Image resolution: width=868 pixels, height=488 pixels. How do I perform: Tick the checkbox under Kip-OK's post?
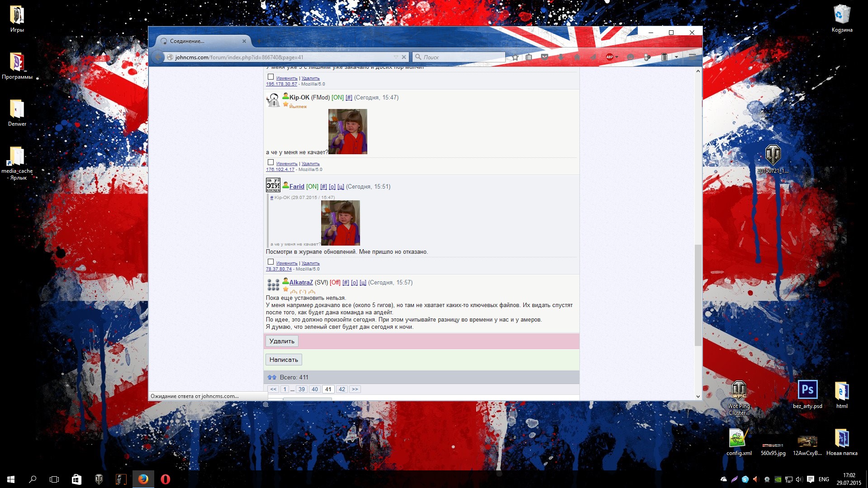[270, 162]
